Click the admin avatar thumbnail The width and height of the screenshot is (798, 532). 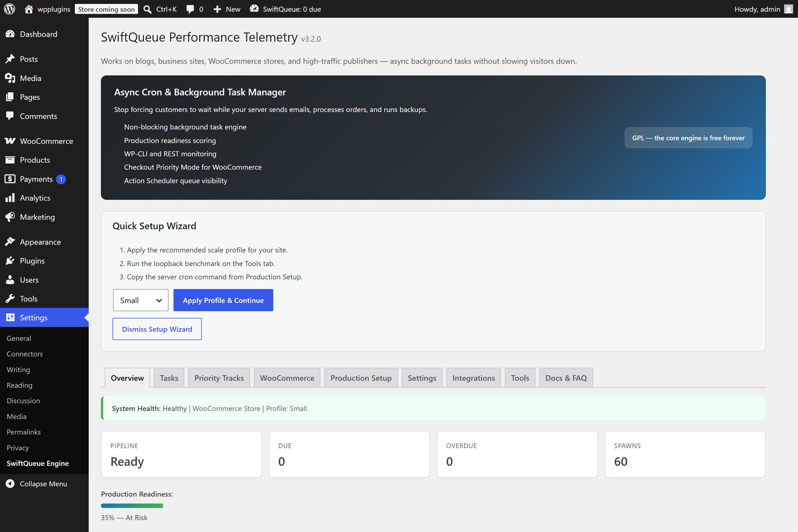pos(788,9)
